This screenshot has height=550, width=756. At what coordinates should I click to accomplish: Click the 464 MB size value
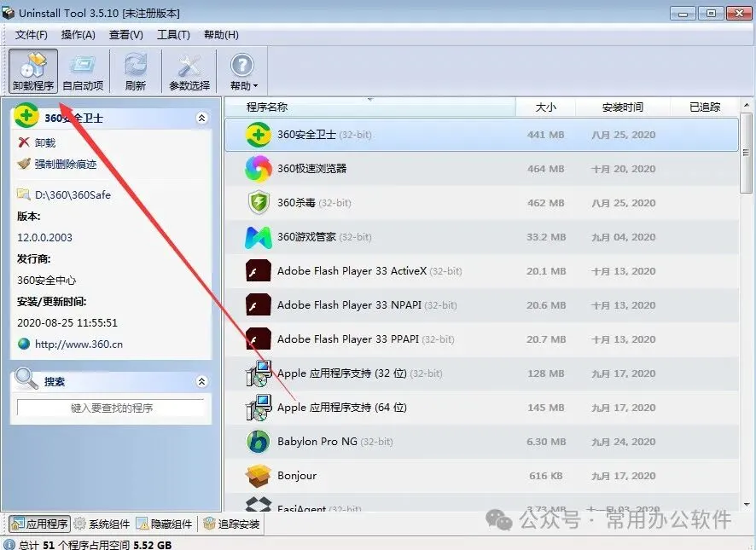pos(546,169)
